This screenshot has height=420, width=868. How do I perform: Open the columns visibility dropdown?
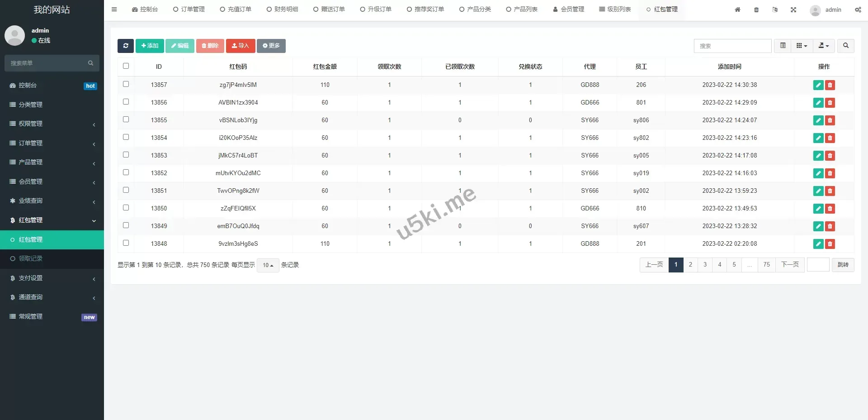[802, 46]
